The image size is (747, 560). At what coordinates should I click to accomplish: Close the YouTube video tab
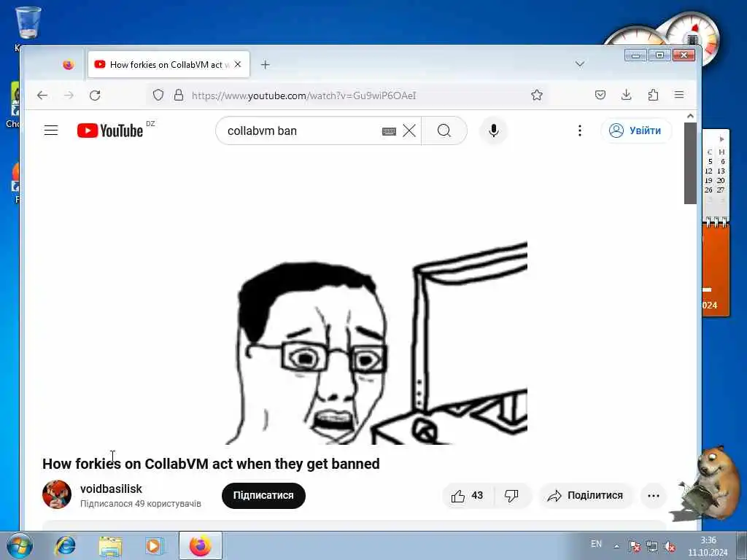coord(239,64)
